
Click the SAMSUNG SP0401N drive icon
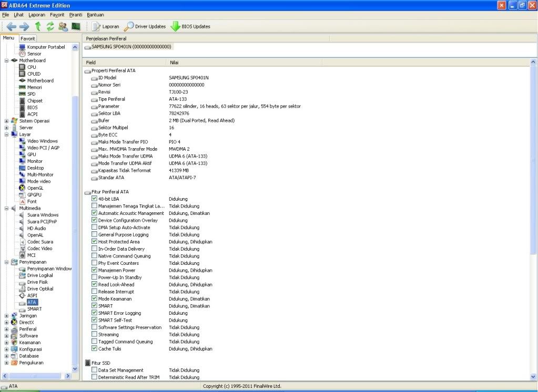pyautogui.click(x=88, y=47)
